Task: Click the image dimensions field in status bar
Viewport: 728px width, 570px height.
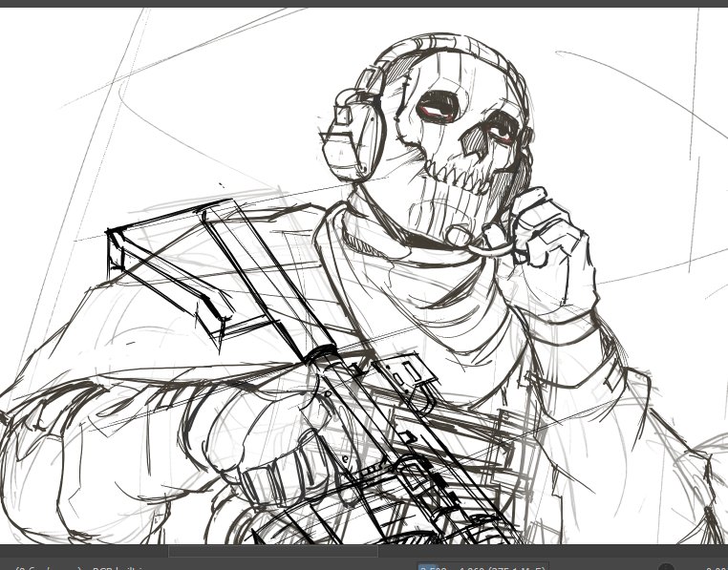Action: 482,567
